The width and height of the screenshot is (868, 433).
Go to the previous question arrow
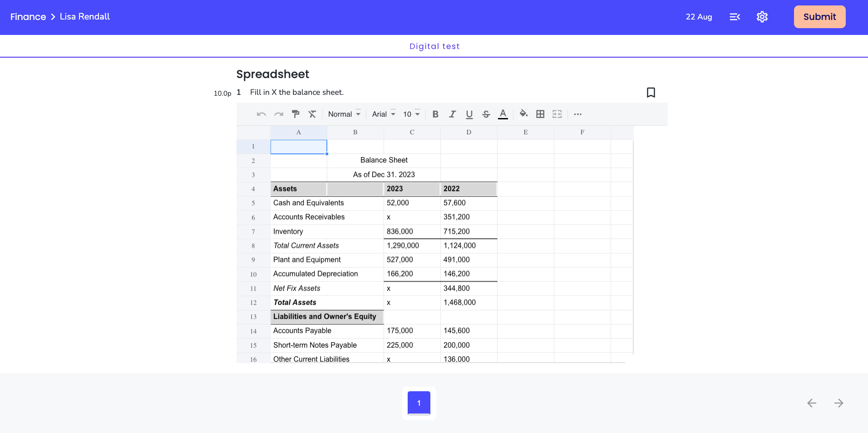812,403
